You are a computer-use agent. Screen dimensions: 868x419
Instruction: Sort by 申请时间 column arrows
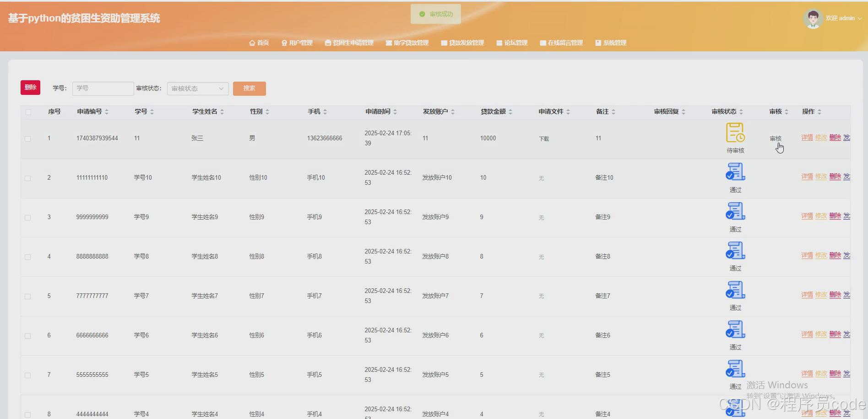tap(395, 112)
